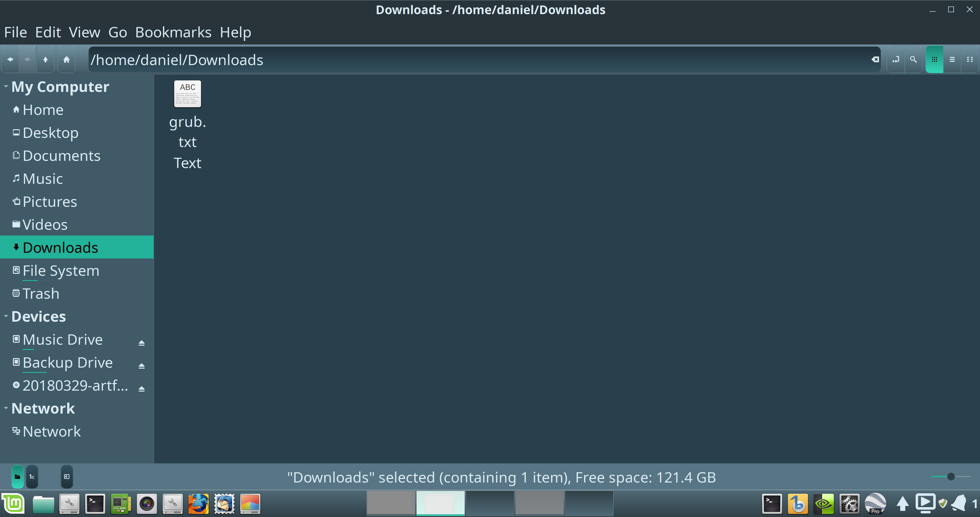Launch the file manager from the panel
Viewport: 980px width, 517px height.
43,504
